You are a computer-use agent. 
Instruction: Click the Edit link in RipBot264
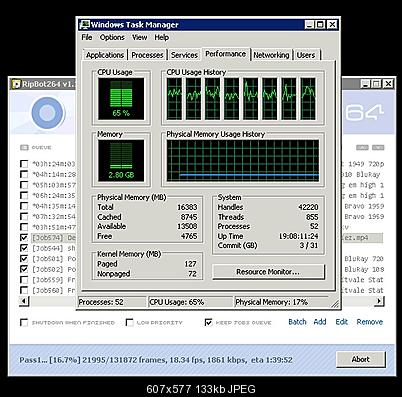342,322
